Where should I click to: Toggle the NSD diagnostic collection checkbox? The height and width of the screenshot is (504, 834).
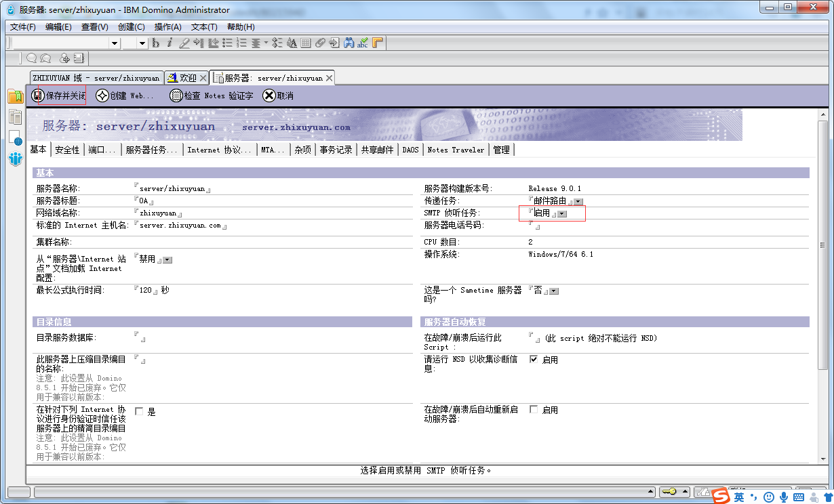[x=534, y=360]
